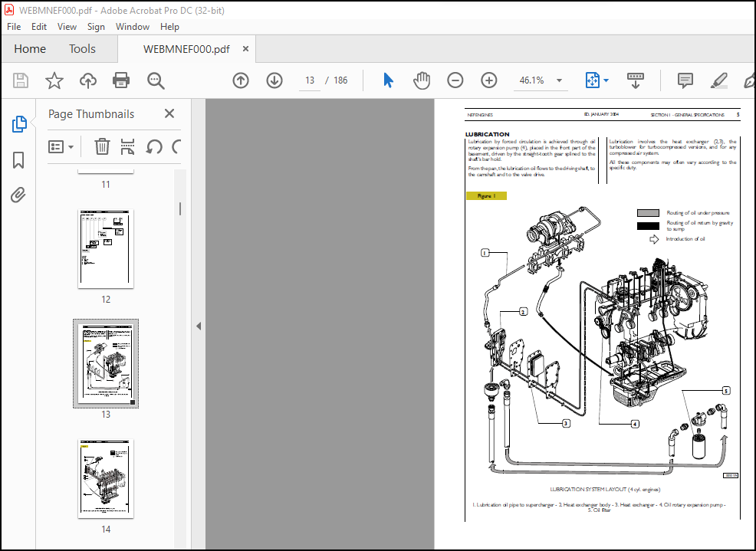Print the document
Viewport: 756px width, 551px height.
[x=121, y=80]
